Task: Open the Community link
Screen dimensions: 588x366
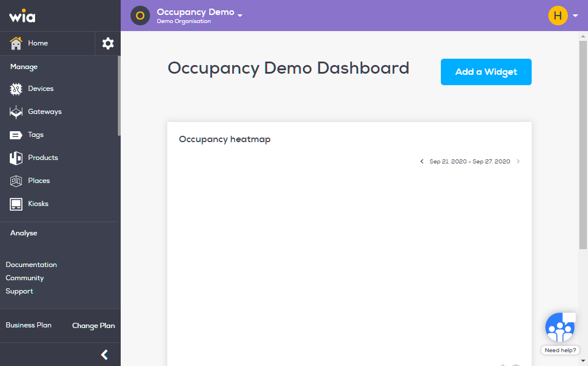Action: pyautogui.click(x=25, y=278)
